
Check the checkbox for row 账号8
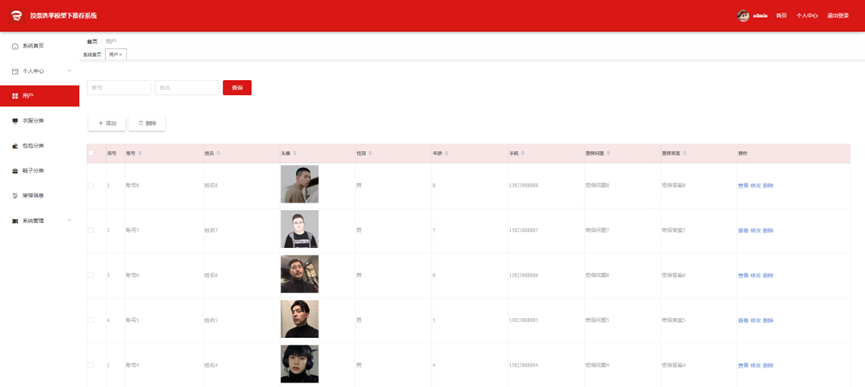point(91,185)
